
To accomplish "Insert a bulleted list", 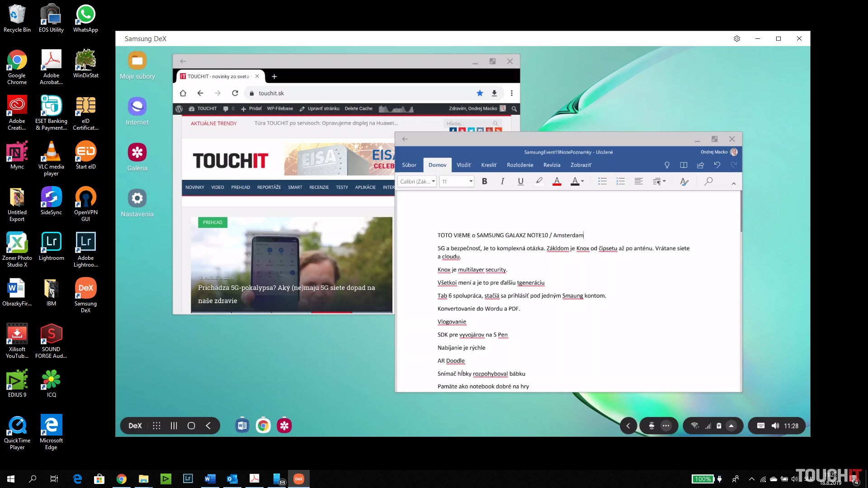I will tap(602, 182).
